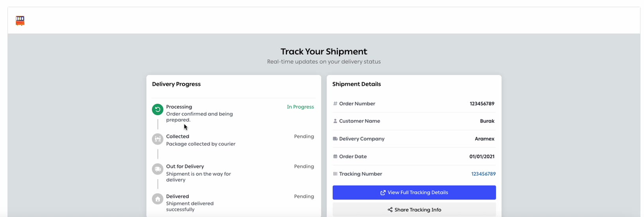Screen dimensions: 644x217
Task: Click the Pending status for Out for Delivery
Action: point(304,167)
